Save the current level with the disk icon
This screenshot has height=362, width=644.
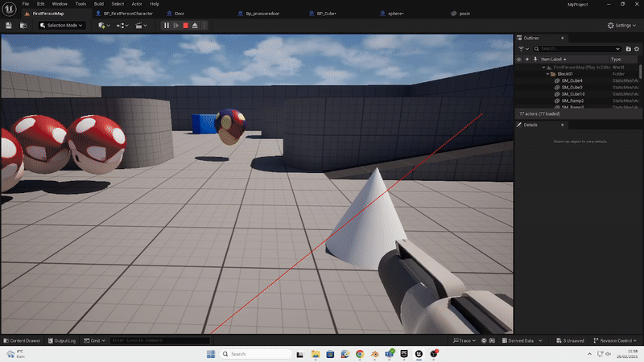[9, 26]
